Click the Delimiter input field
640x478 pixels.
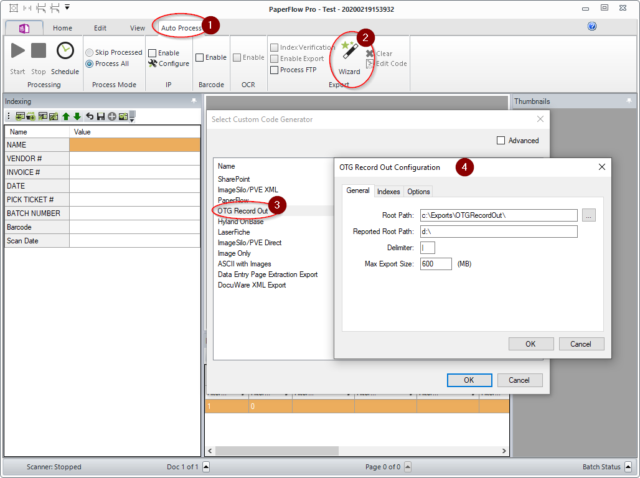[427, 247]
